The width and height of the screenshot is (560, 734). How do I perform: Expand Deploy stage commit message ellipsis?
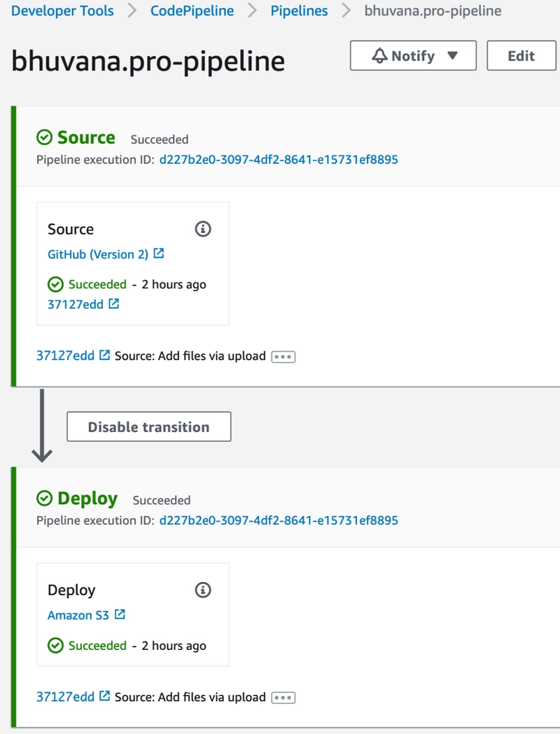coord(283,698)
